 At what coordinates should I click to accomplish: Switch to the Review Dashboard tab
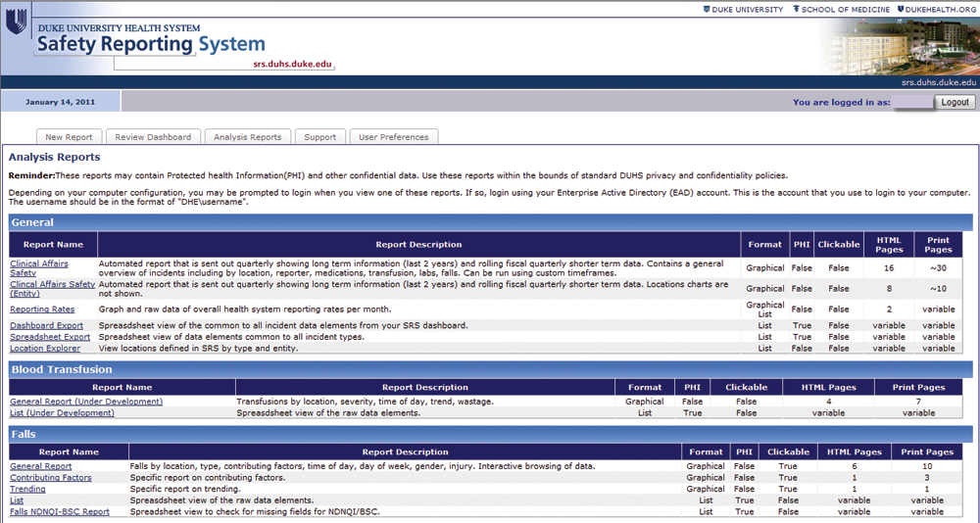pyautogui.click(x=153, y=137)
